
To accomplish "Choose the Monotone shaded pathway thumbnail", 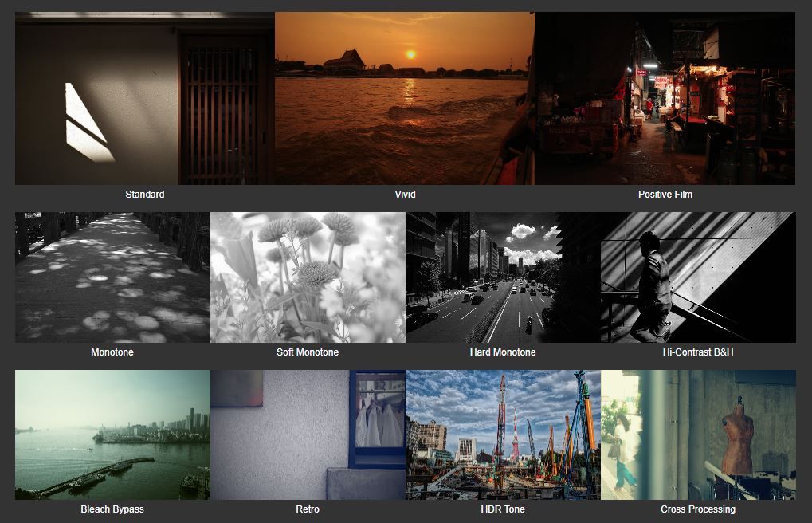I will [112, 277].
